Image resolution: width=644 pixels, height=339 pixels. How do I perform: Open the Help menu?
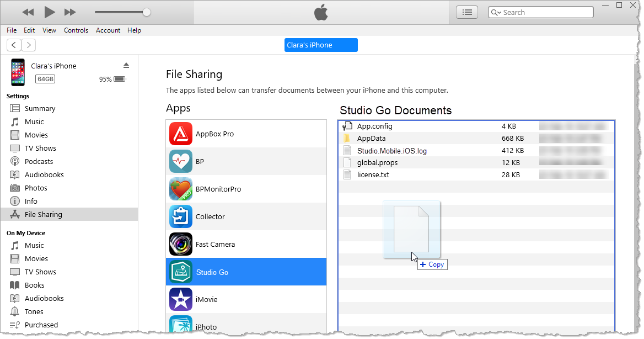point(135,30)
